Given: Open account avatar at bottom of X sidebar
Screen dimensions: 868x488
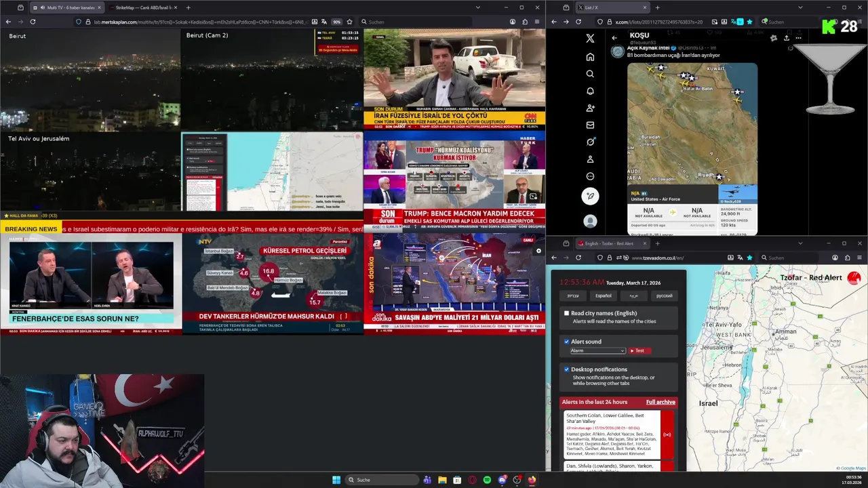Looking at the screenshot, I should (590, 221).
